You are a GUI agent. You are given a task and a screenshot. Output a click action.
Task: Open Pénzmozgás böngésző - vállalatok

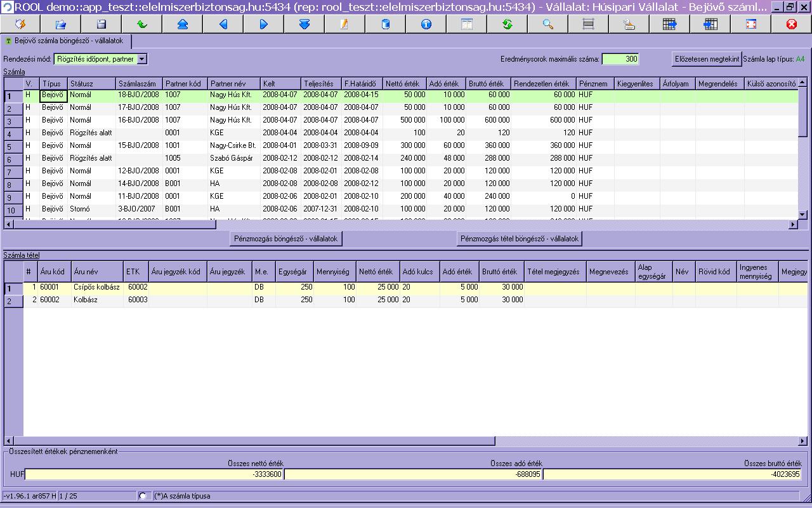point(287,239)
